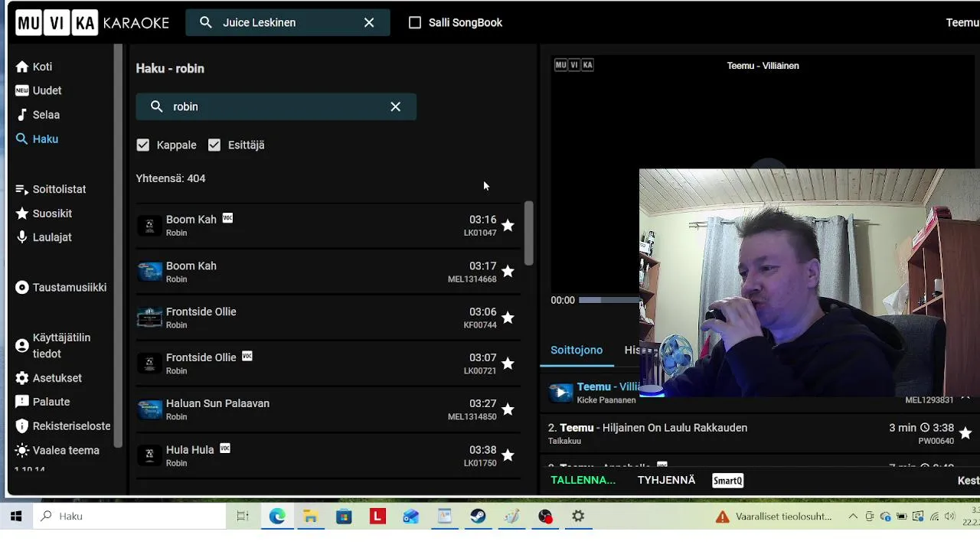Screen dimensions: 980x551
Task: Click in the Juice Leskinen search box
Action: tap(287, 23)
